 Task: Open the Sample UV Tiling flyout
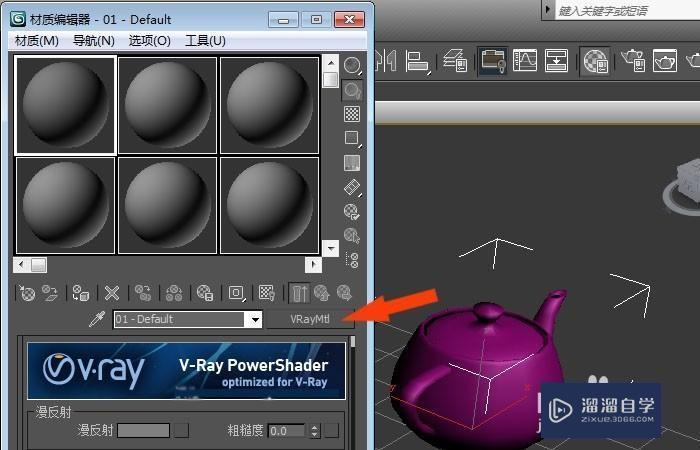(x=352, y=138)
